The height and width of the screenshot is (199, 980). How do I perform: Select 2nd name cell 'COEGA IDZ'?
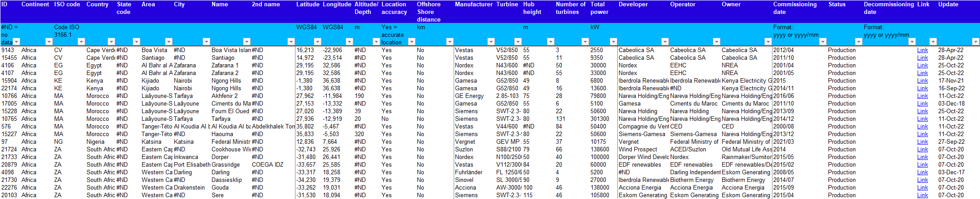pos(273,164)
